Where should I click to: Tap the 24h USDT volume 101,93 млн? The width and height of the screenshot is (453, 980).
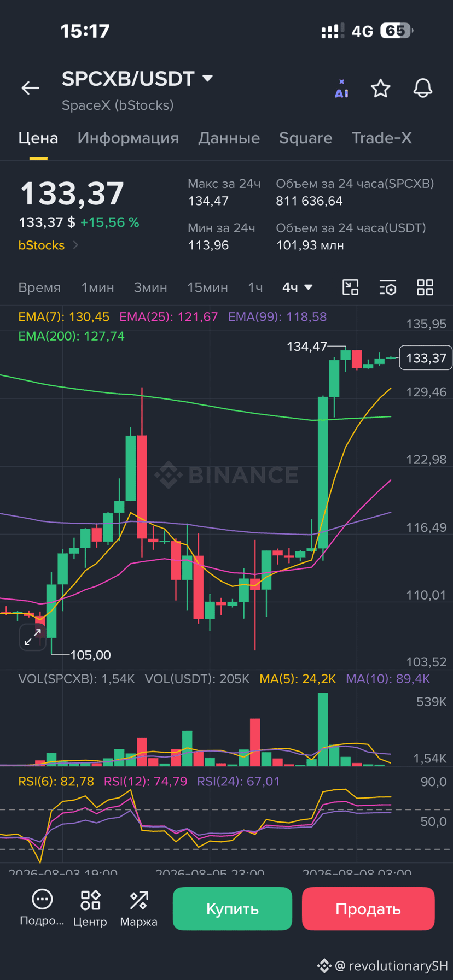tap(310, 245)
